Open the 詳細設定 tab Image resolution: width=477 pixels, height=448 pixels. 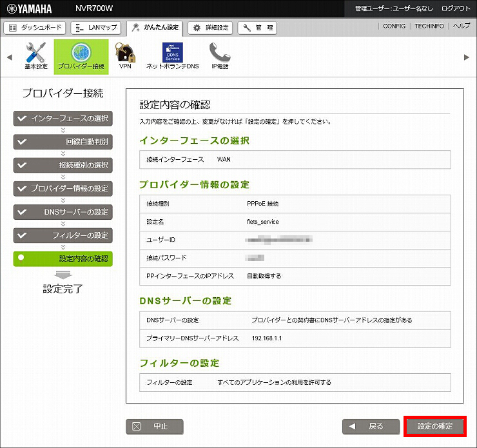point(210,28)
